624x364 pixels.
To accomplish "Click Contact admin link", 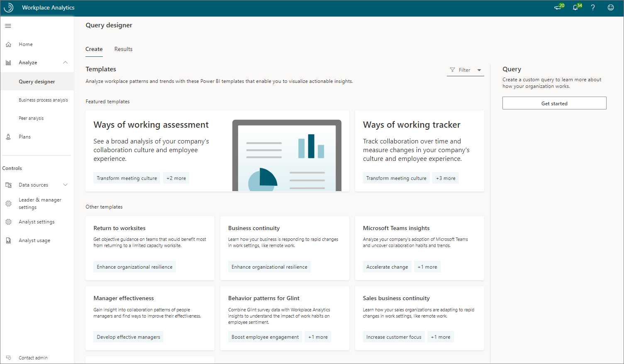I will 33,358.
